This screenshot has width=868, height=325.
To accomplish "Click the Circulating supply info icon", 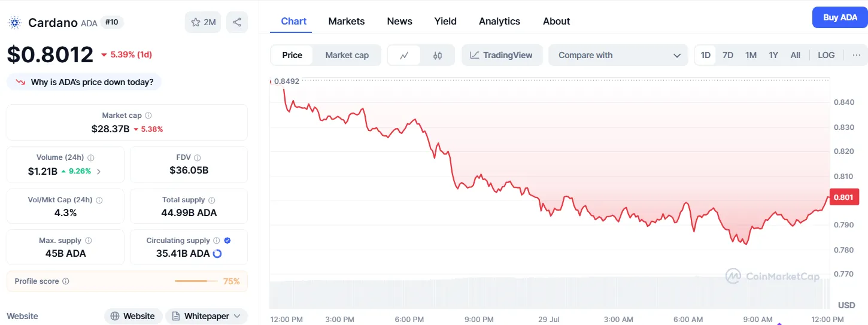I will (217, 241).
